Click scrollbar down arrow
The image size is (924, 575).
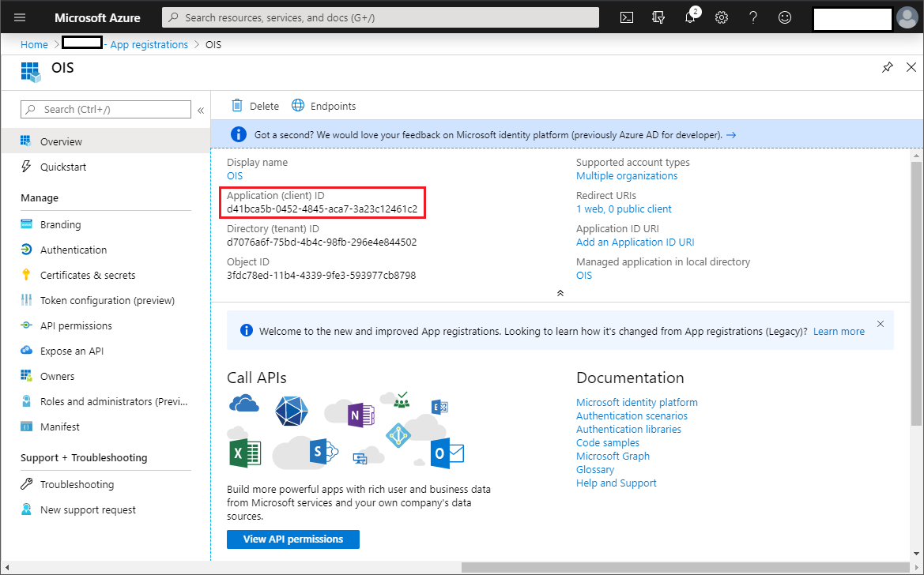[916, 554]
